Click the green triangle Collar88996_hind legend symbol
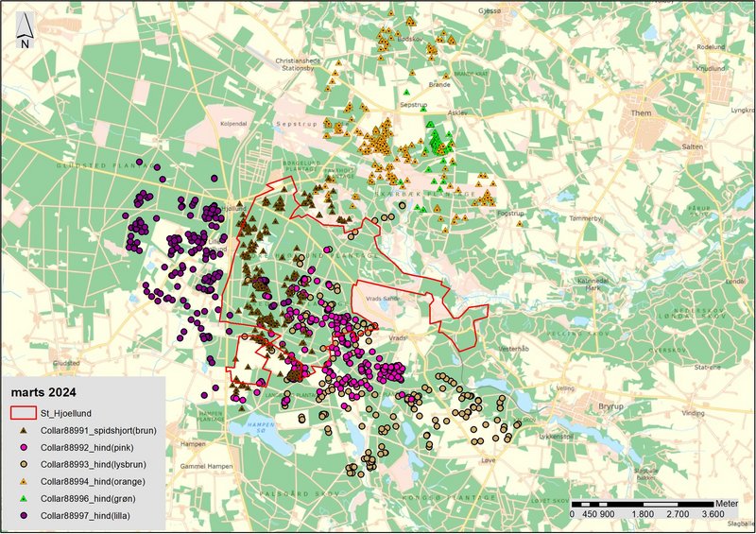756x534 pixels. (25, 498)
